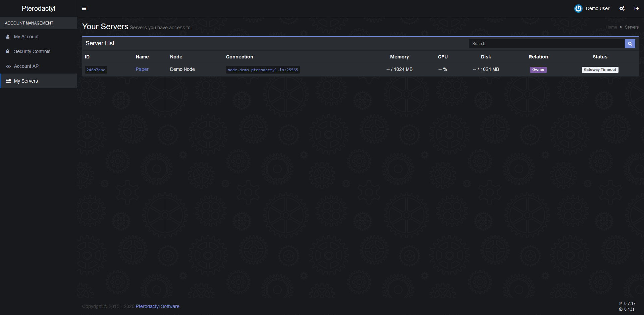This screenshot has width=644, height=315.
Task: Click the Security Controls lock icon
Action: coord(8,51)
